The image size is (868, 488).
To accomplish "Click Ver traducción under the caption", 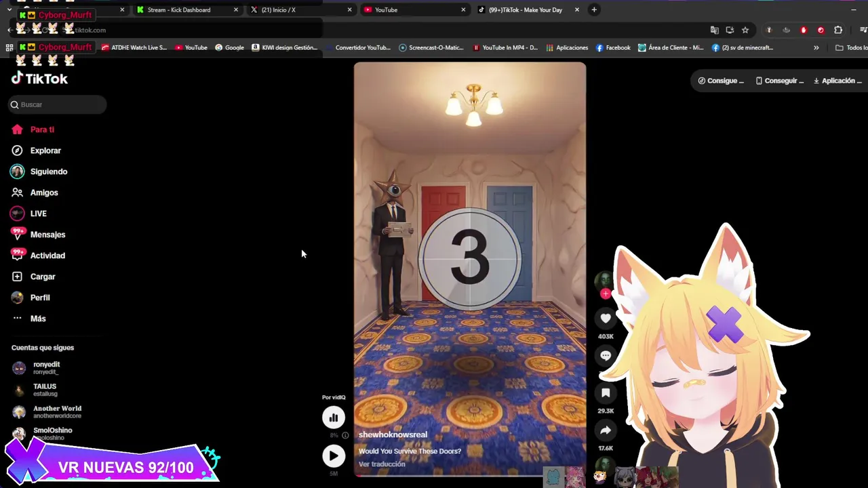I will (x=382, y=464).
